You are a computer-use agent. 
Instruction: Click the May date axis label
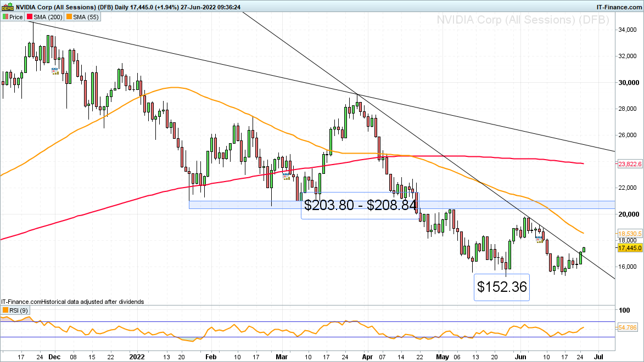pos(443,357)
